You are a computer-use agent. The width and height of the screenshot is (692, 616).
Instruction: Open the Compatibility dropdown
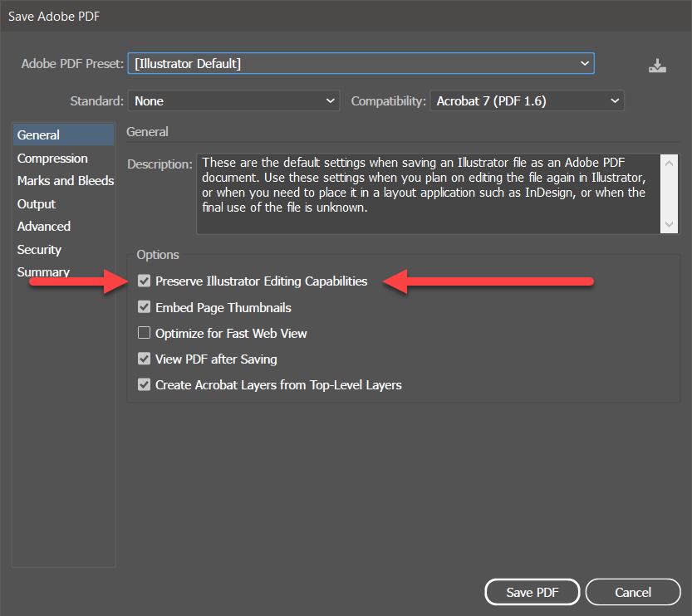click(x=527, y=101)
